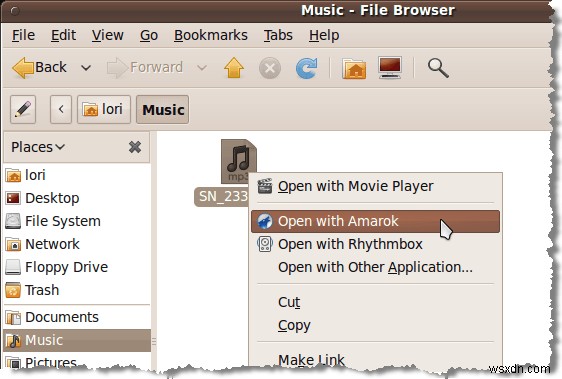The height and width of the screenshot is (379, 562).
Task: Toggle the location edit pencil button
Action: point(23,109)
